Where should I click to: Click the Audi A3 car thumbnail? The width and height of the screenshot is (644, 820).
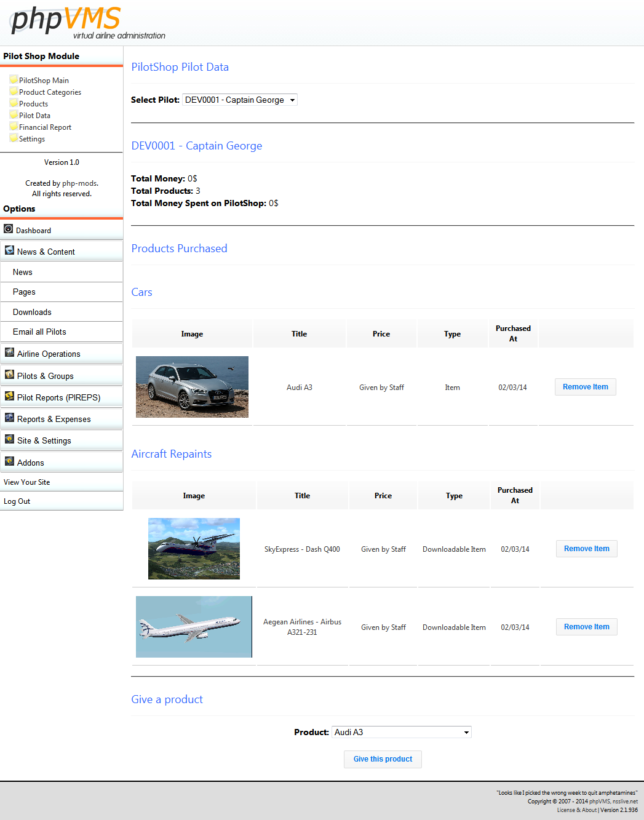point(192,387)
